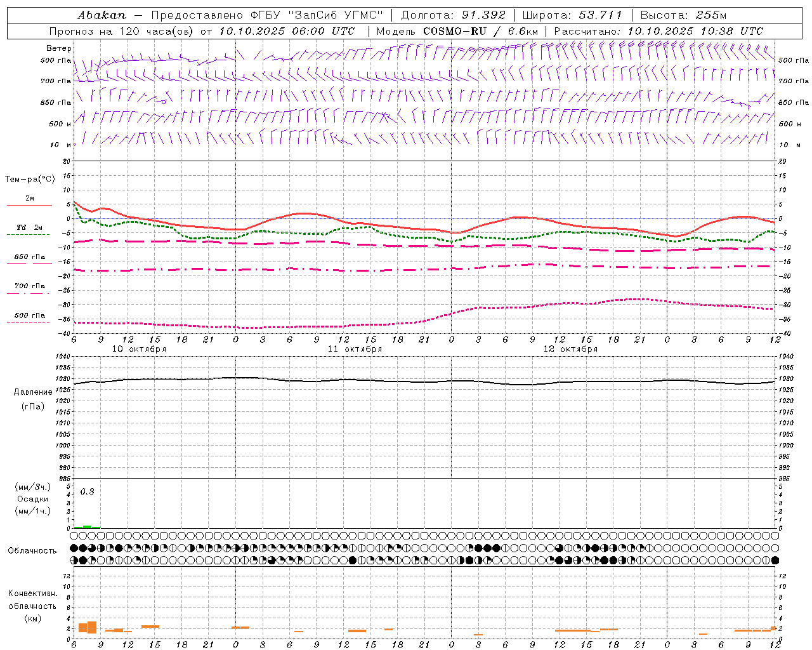This screenshot has width=812, height=650.
Task: Click the 10 октября date label
Action: [140, 349]
